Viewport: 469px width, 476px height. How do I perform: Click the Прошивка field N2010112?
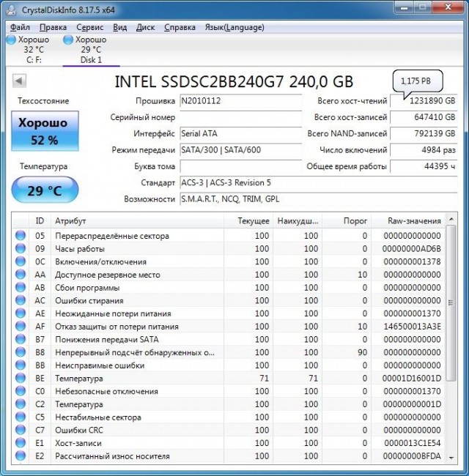tap(240, 101)
